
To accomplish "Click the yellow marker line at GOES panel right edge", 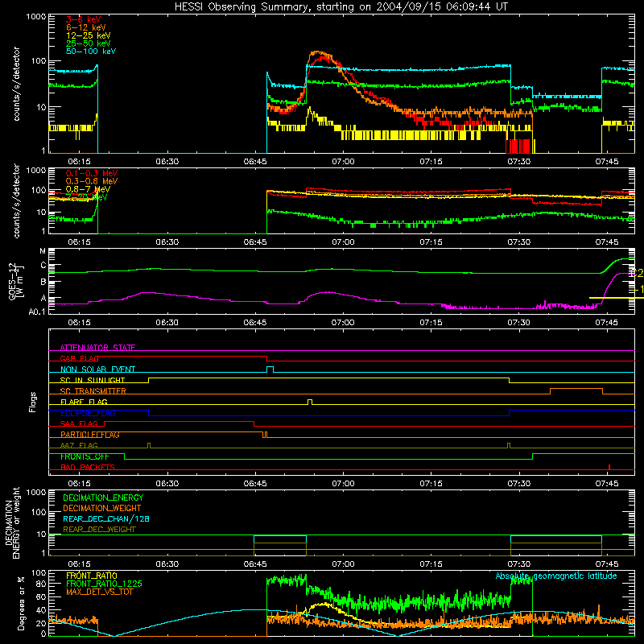I will tap(617, 297).
